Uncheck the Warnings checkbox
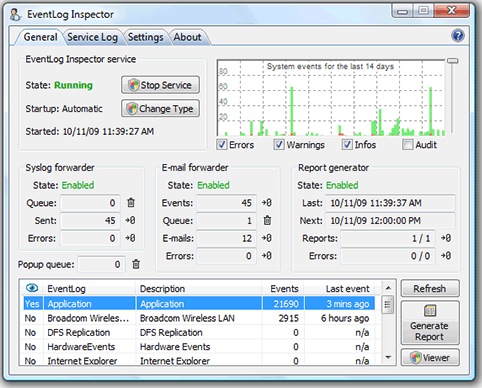Screen dimensions: 482x388 point(279,145)
